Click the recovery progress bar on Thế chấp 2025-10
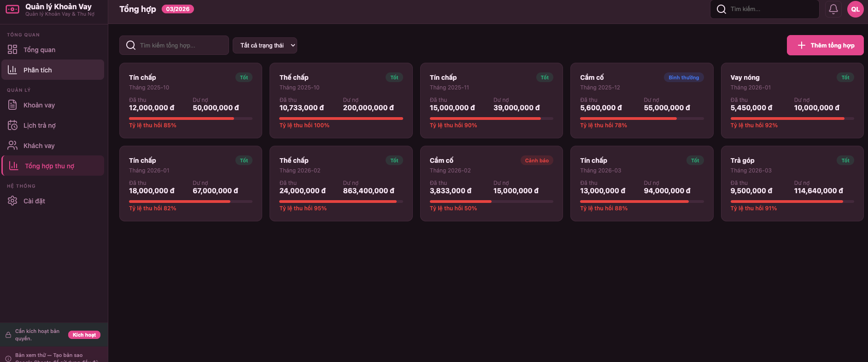868x362 pixels. [x=341, y=118]
